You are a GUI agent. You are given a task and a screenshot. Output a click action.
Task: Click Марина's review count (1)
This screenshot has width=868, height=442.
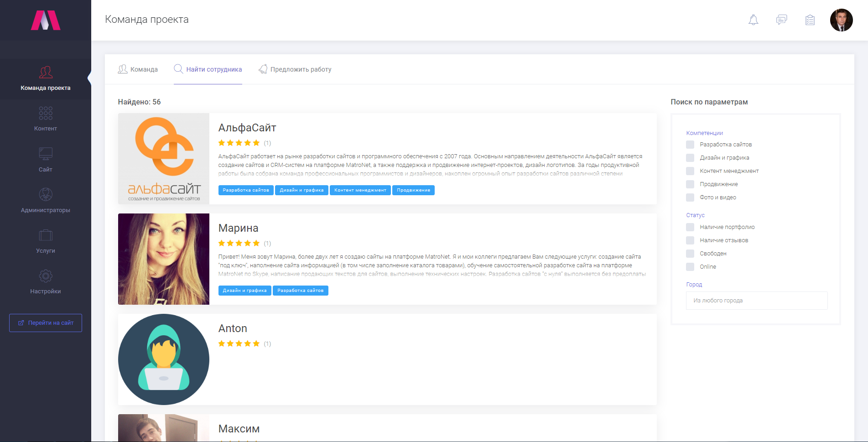pyautogui.click(x=267, y=244)
